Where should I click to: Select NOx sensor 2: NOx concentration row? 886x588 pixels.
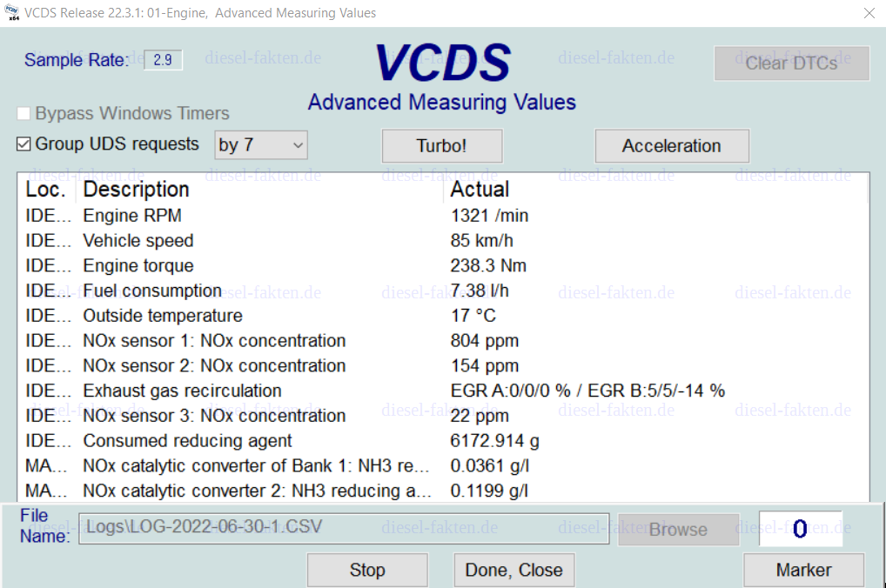(443, 366)
